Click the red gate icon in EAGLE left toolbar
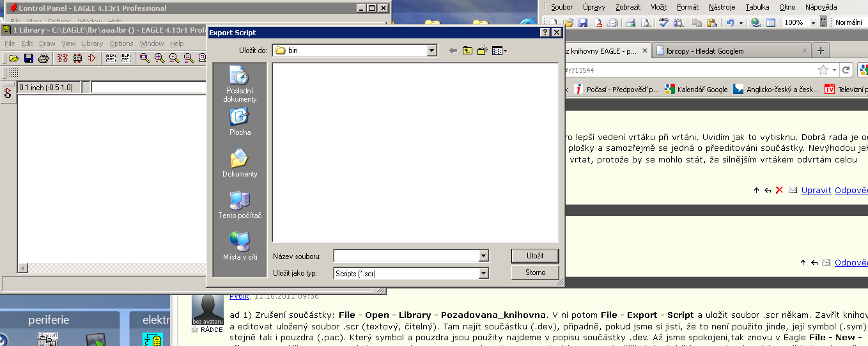 (x=8, y=94)
